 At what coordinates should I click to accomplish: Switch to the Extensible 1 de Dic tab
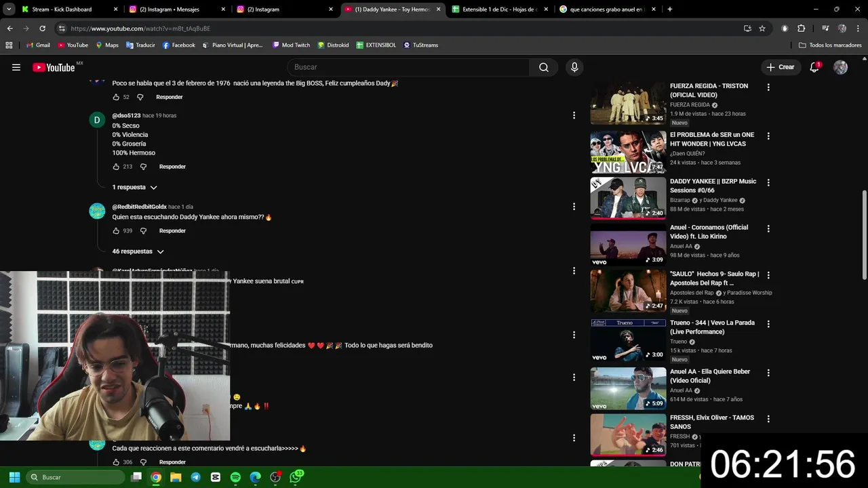click(x=499, y=9)
